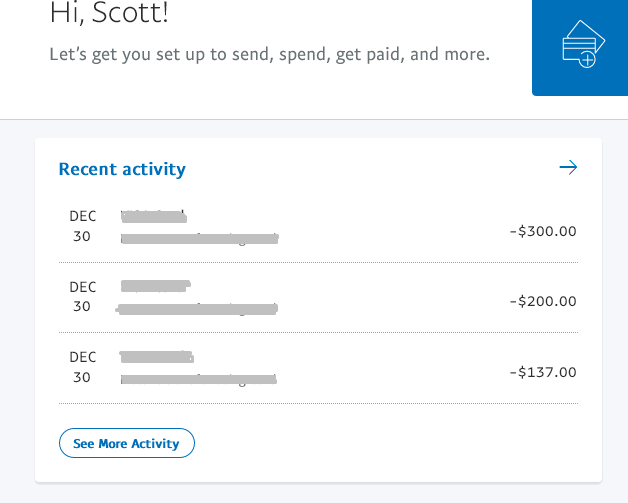Click the DEC 30 date of the $300 transaction

point(82,226)
